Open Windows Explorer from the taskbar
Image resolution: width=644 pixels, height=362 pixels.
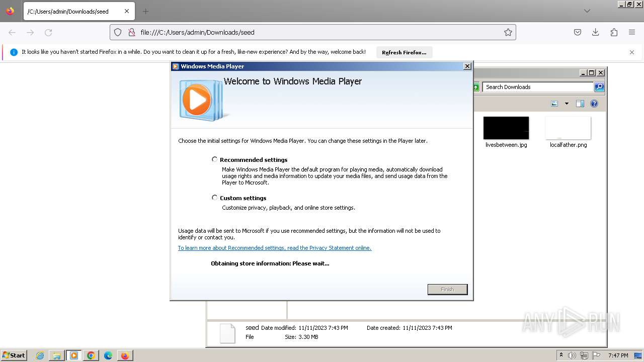tap(57, 355)
